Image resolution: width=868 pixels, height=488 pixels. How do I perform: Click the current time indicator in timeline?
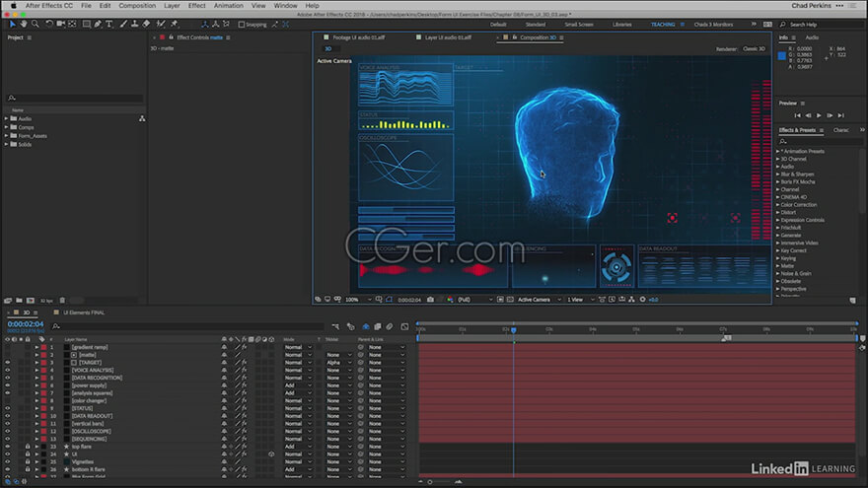tap(514, 329)
